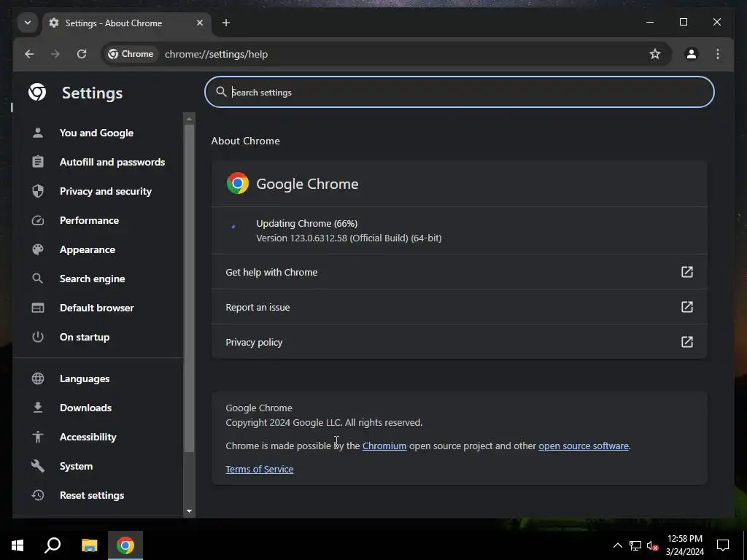
Task: Open the Performance settings section
Action: tap(90, 220)
